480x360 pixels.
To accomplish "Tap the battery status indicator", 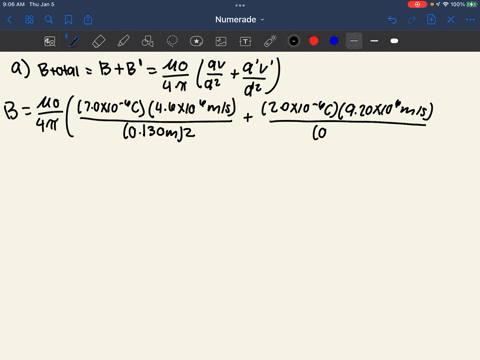I will [472, 4].
